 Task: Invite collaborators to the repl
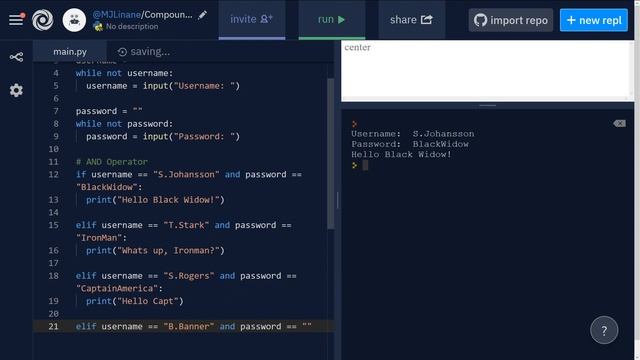tap(252, 20)
